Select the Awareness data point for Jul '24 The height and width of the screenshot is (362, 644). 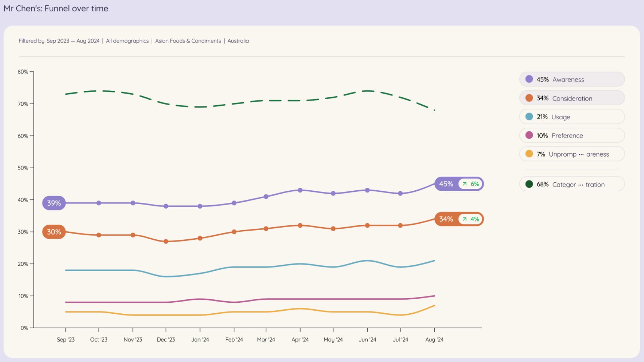pyautogui.click(x=400, y=193)
